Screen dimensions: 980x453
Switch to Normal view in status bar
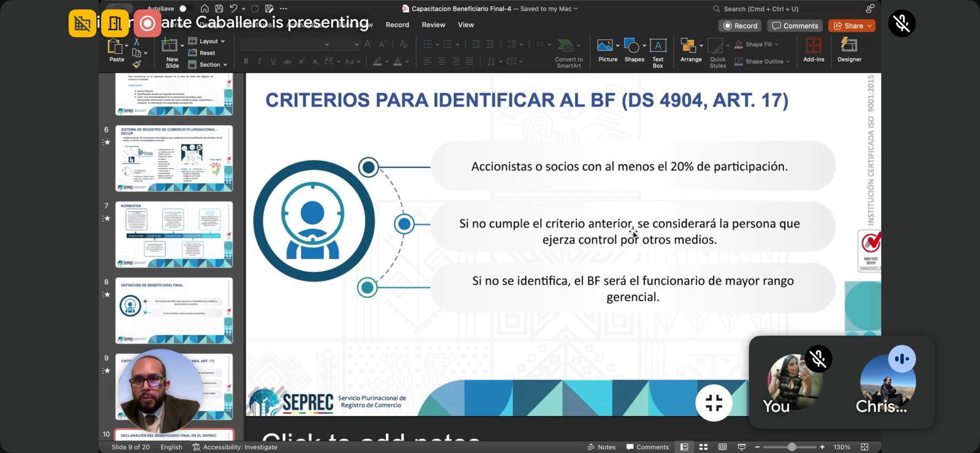tap(684, 447)
